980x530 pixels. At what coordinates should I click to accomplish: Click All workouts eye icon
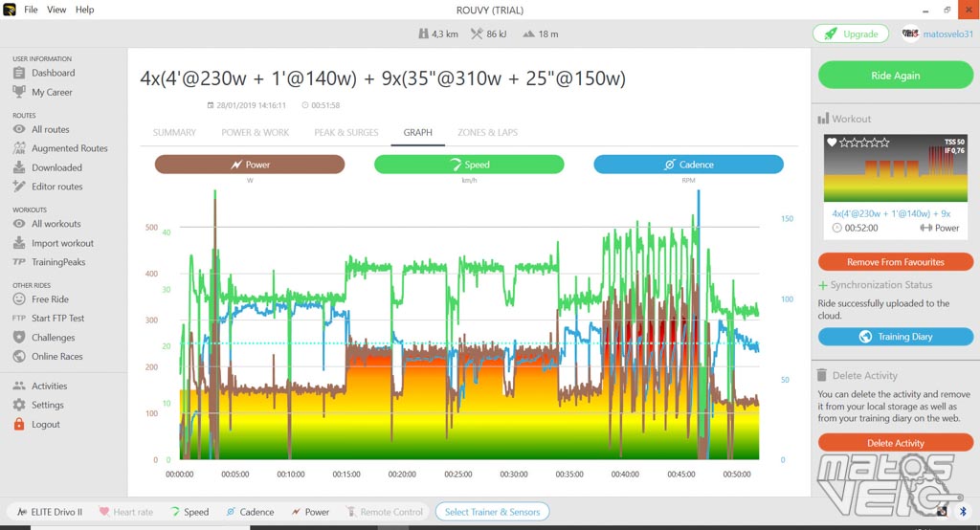click(19, 224)
